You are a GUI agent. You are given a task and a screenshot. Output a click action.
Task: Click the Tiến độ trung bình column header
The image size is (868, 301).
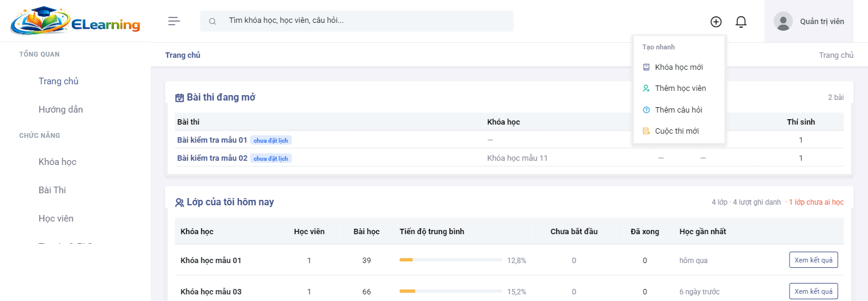432,232
